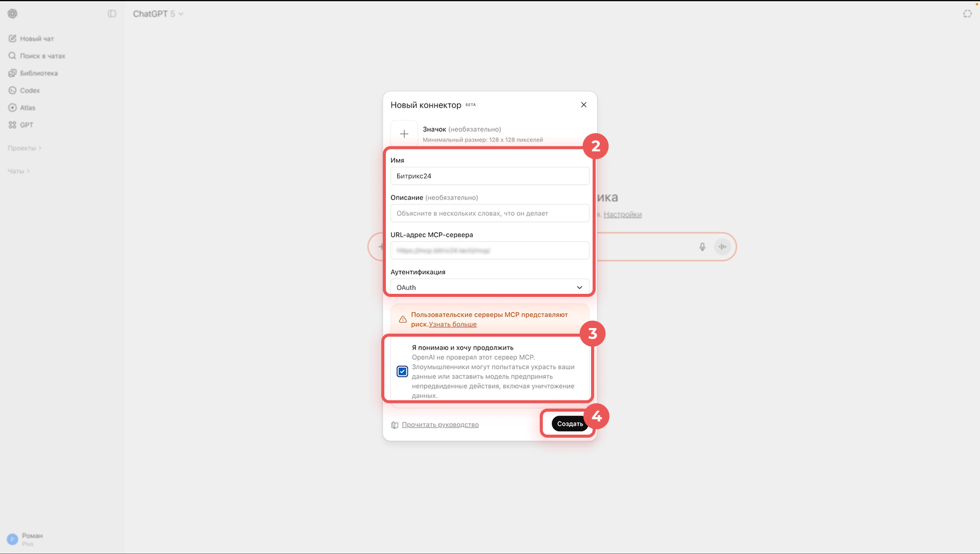Image resolution: width=980 pixels, height=554 pixels.
Task: Open the temporary chat icon at the top right
Action: coord(967,14)
